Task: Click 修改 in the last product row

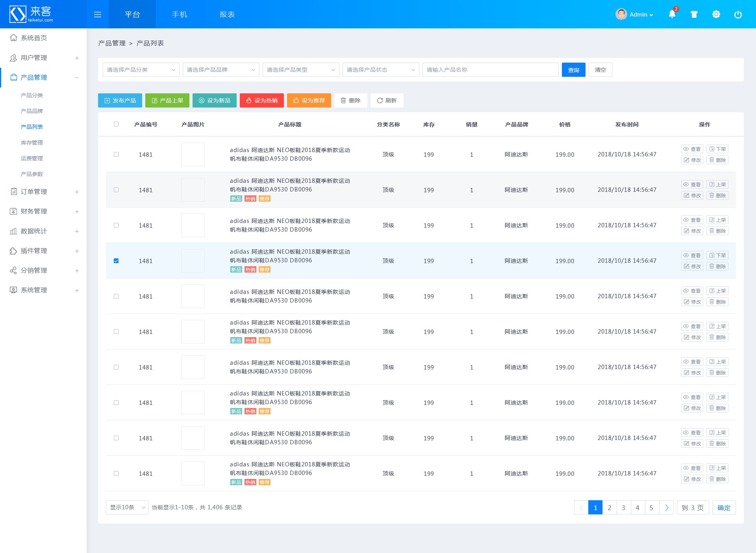Action: pos(692,479)
